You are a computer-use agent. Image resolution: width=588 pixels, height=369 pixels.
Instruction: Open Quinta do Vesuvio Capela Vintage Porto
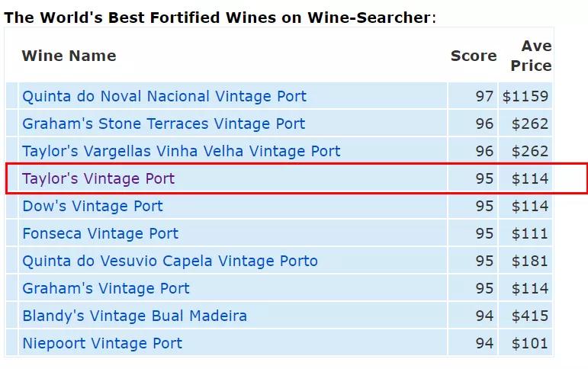[x=169, y=262]
